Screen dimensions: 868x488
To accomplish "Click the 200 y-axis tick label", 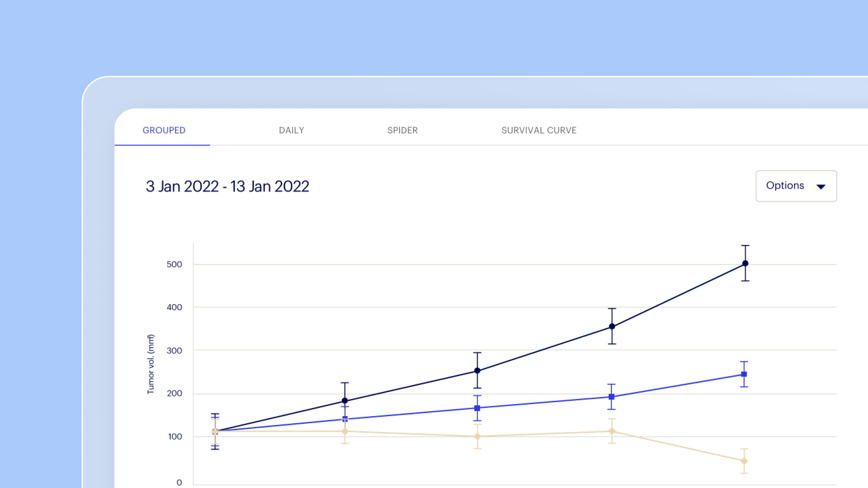I will click(x=174, y=393).
